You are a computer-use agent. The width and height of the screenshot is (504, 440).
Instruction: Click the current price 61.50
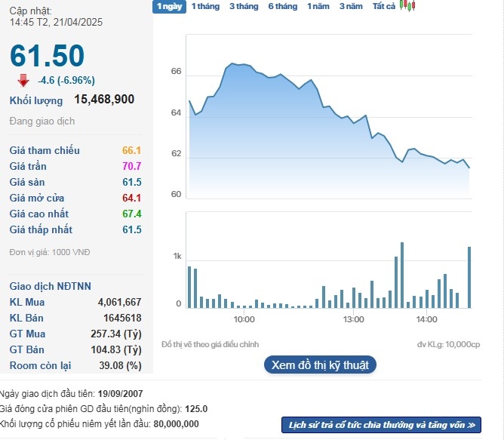point(47,56)
